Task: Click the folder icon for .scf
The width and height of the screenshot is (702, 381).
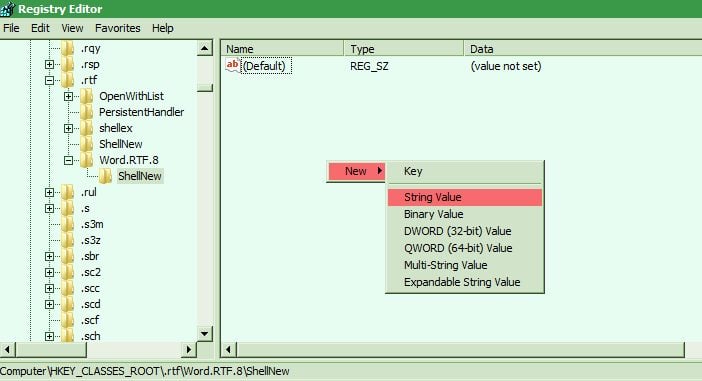Action: coord(68,320)
